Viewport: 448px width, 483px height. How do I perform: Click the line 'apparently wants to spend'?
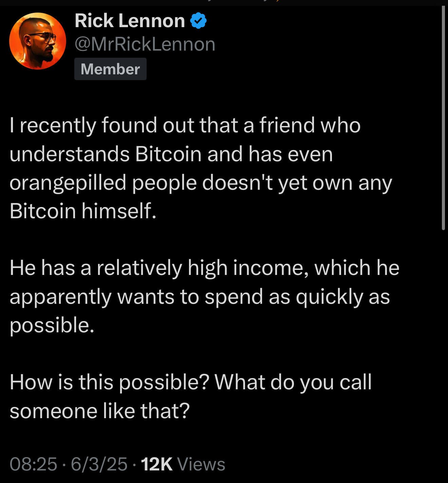click(200, 297)
